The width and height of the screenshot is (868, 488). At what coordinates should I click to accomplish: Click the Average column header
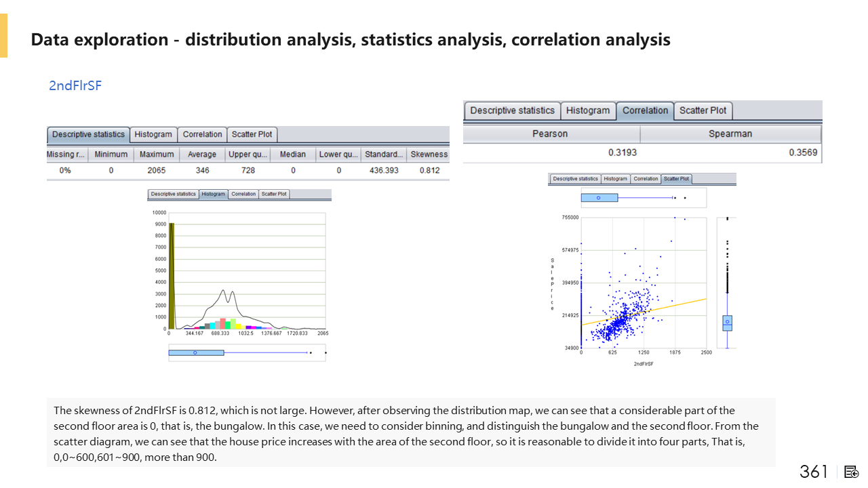click(x=202, y=154)
